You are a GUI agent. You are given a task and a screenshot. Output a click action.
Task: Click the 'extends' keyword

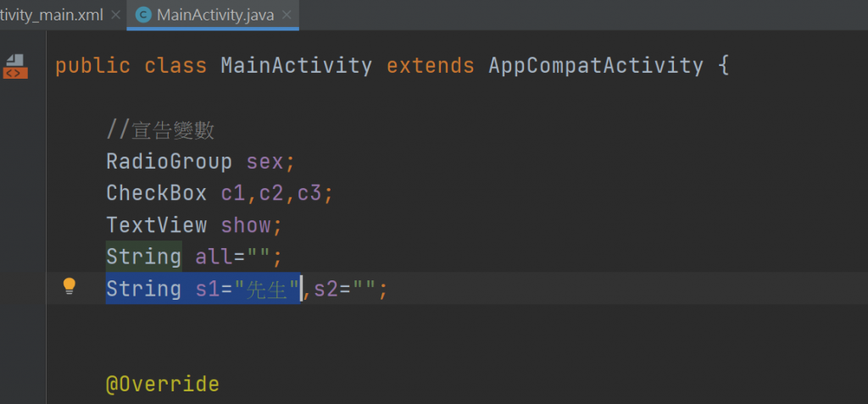coord(430,66)
